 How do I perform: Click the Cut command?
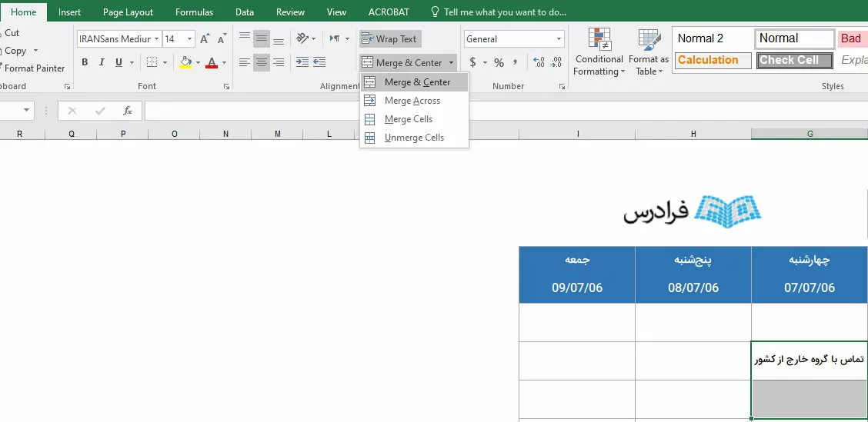tap(10, 33)
